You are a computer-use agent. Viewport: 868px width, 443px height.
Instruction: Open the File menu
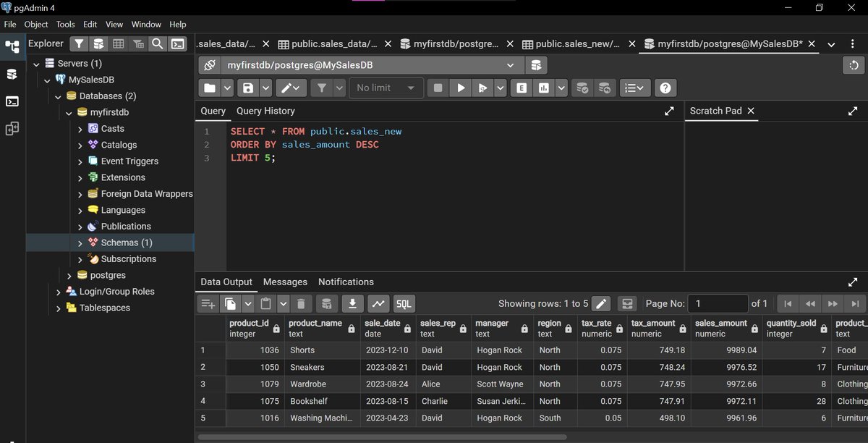[10, 24]
